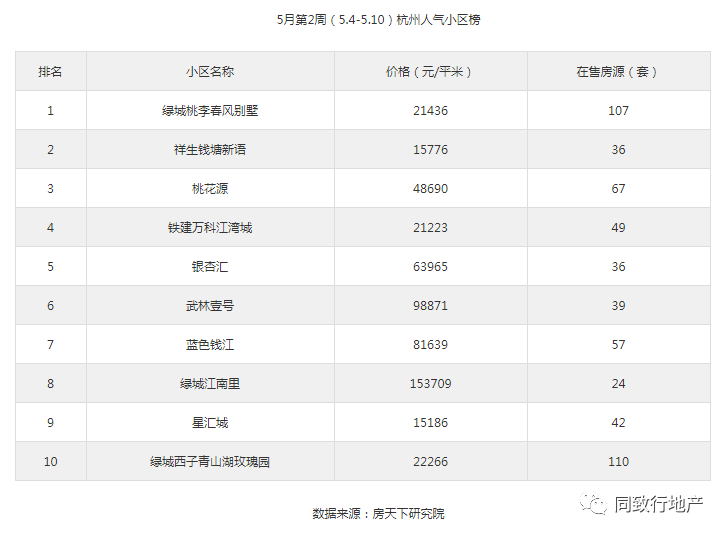The width and height of the screenshot is (727, 536).
Task: Click the rank number 5 in the 银杏汇 row
Action: 50,267
